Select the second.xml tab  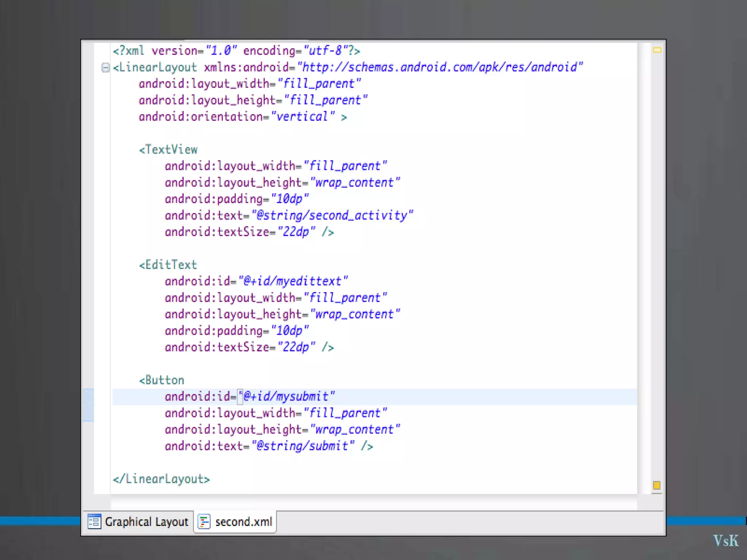(235, 522)
